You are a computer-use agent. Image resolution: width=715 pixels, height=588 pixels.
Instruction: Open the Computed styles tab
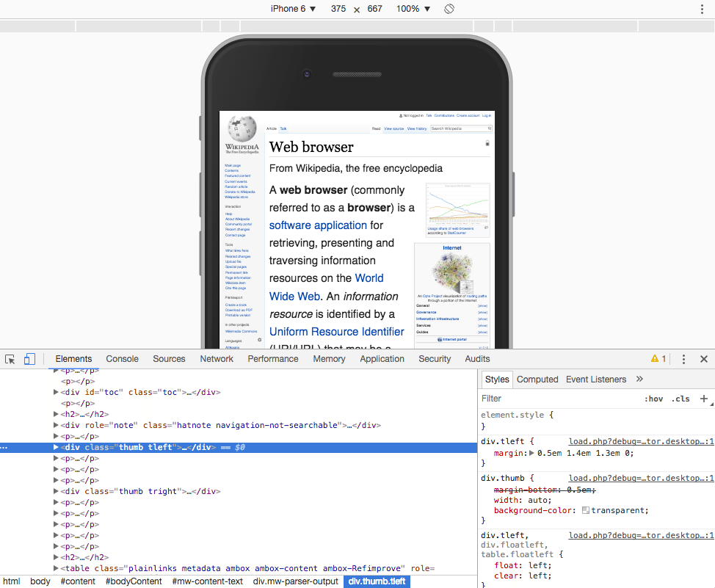pos(537,380)
